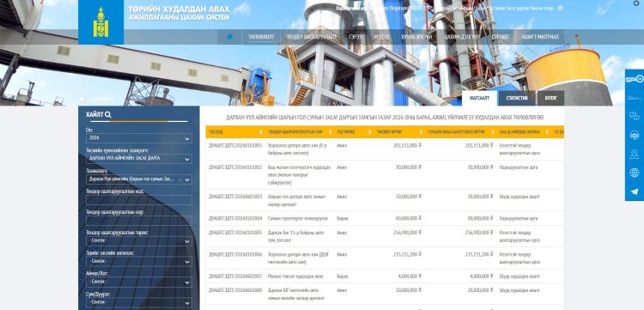
Task: Open the Тендер шалгаруулалтын төрөл dropdown
Action: 139,241
